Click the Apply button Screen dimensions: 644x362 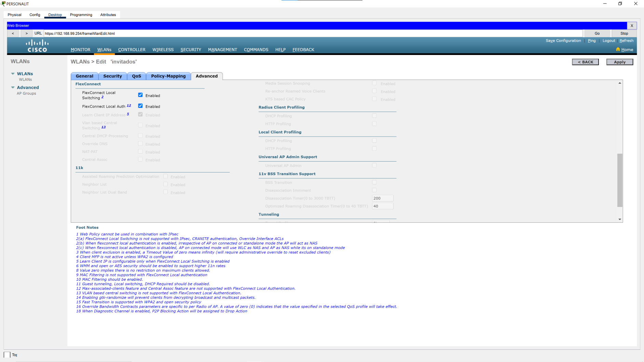pos(619,62)
